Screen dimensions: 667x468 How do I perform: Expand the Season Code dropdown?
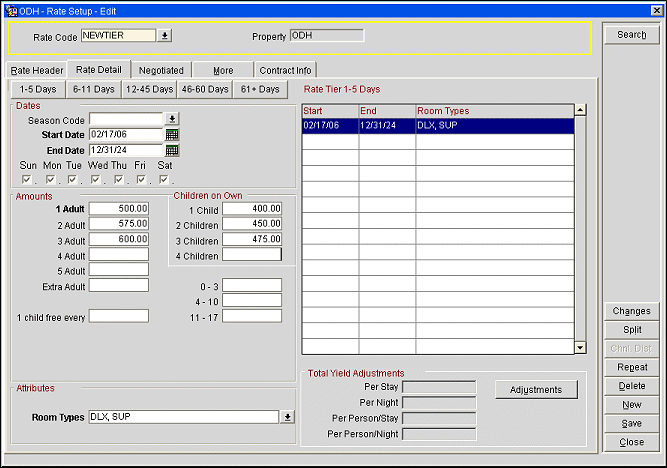click(172, 118)
